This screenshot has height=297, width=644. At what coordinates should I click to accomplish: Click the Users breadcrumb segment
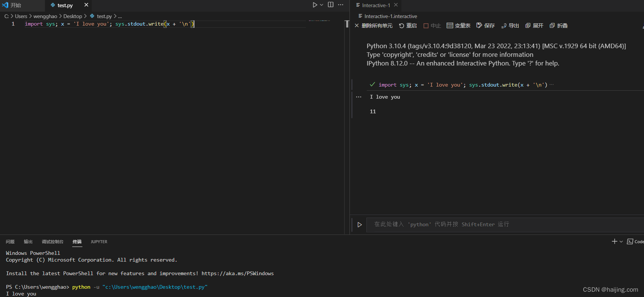point(21,16)
